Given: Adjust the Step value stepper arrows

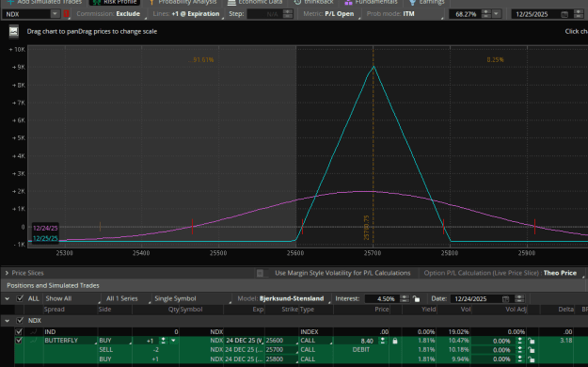Looking at the screenshot, I should click(288, 14).
